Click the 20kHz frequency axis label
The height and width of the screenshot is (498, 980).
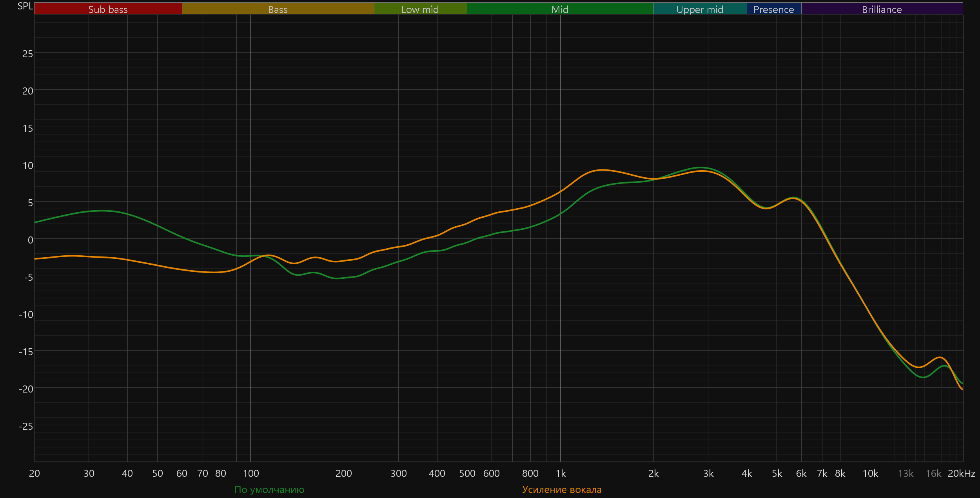[x=961, y=473]
